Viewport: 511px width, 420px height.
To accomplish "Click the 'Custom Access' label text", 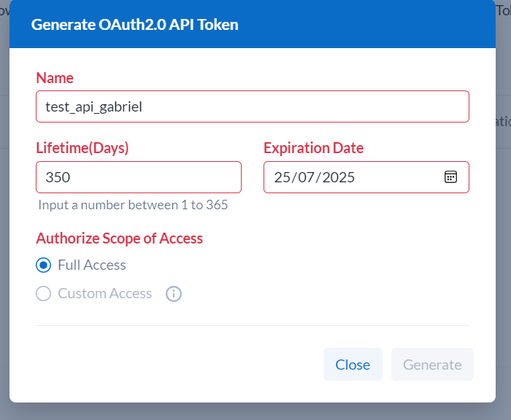I will (105, 294).
